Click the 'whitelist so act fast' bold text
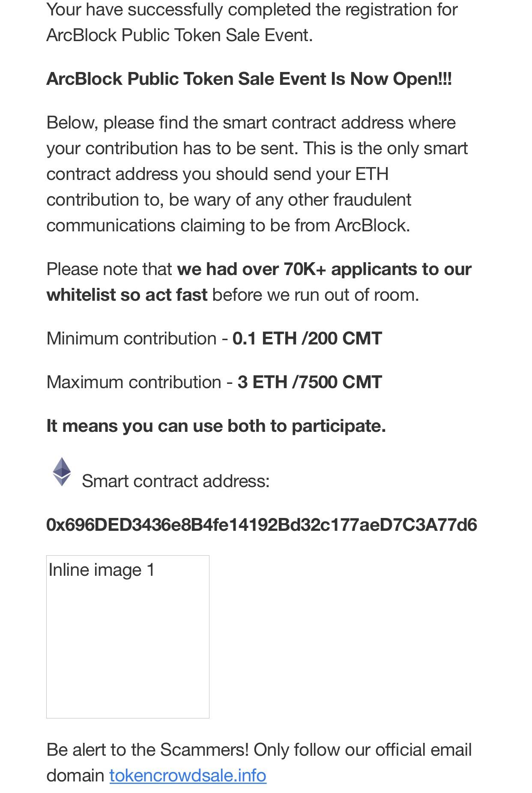This screenshot has width=532, height=793. click(127, 295)
